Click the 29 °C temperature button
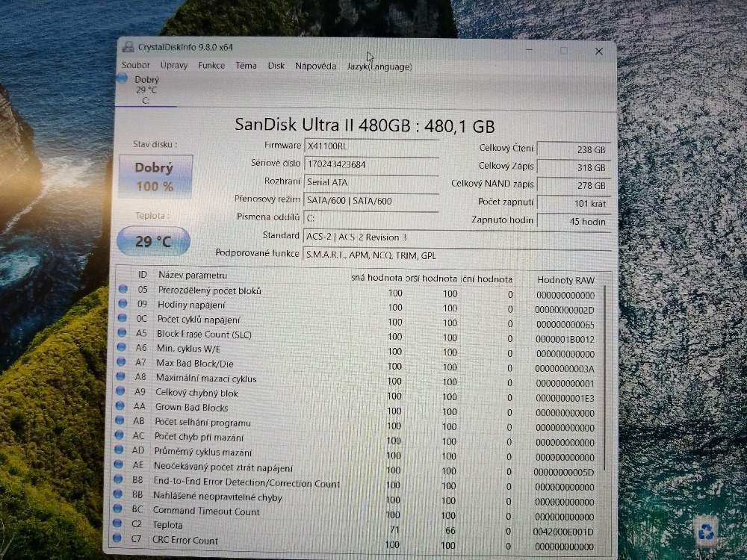747x560 pixels. coord(153,241)
